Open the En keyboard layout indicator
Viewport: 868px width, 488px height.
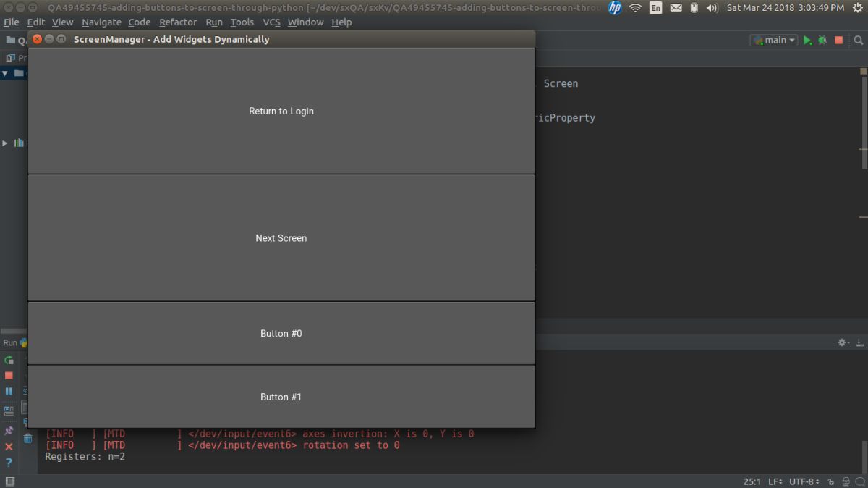pyautogui.click(x=655, y=8)
